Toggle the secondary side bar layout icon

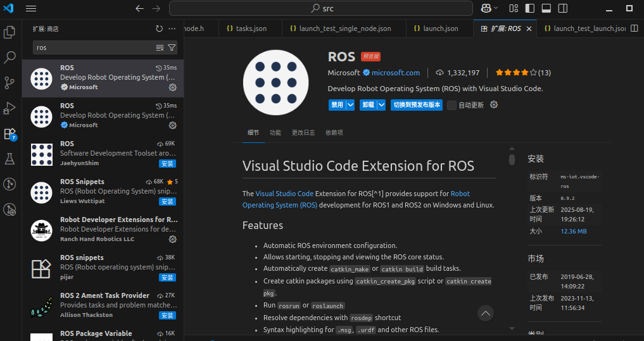(x=563, y=8)
